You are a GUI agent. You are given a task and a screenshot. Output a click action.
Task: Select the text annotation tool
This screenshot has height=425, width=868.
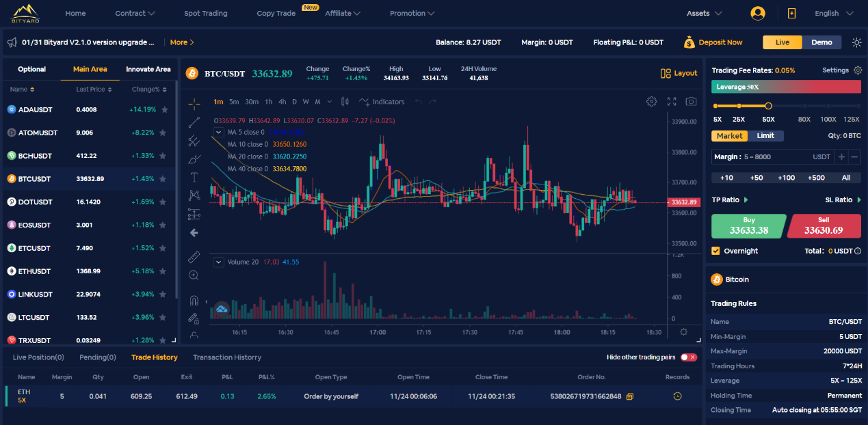click(194, 177)
